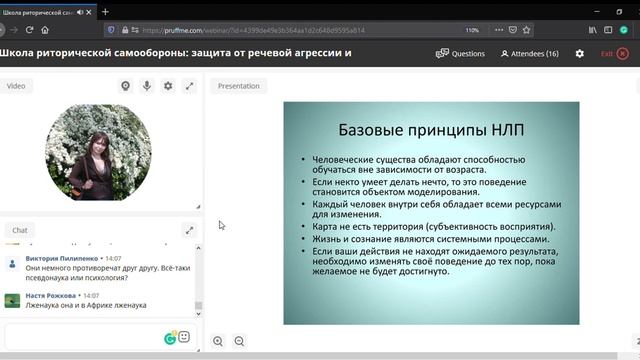This screenshot has height=360, width=640.
Task: Open webinar settings gear in header
Action: (x=580, y=53)
